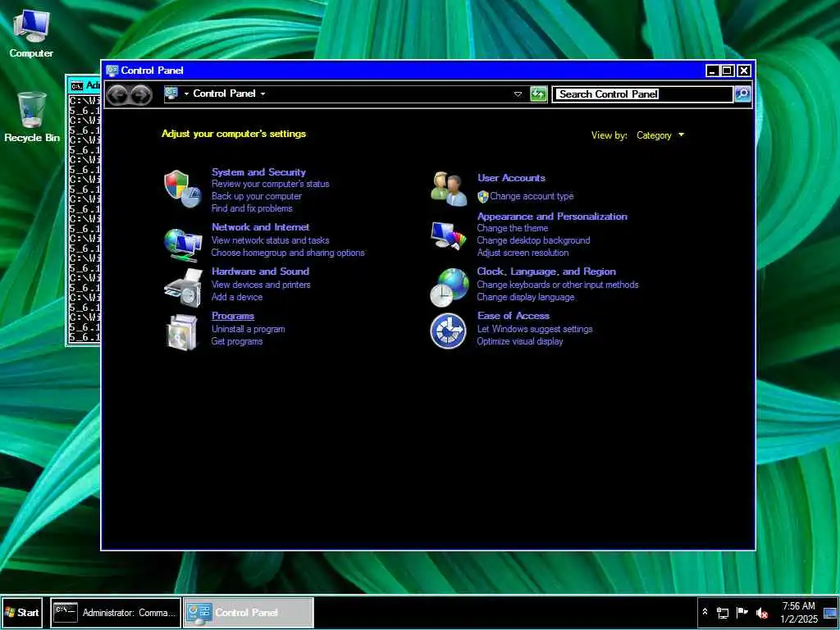This screenshot has width=840, height=630.
Task: Open network status tray icon
Action: coord(723,613)
